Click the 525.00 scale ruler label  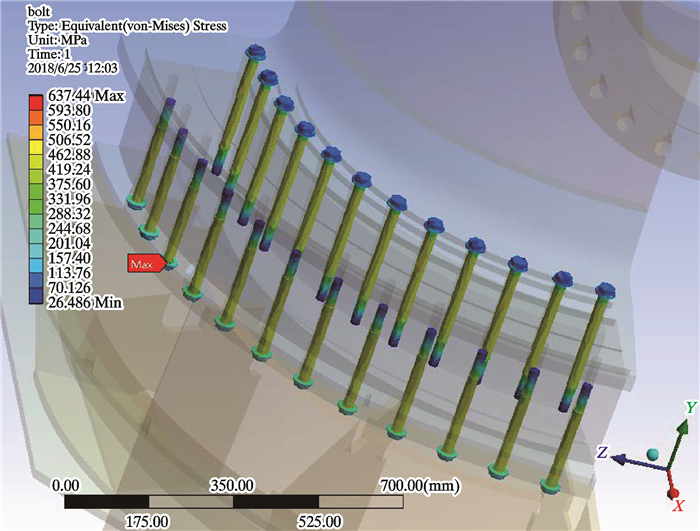coord(318,520)
